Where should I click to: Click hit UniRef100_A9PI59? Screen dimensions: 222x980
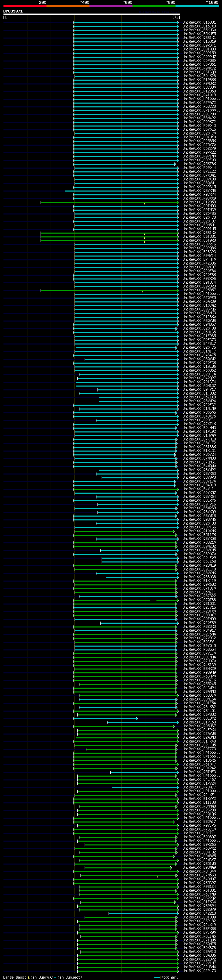199,53
